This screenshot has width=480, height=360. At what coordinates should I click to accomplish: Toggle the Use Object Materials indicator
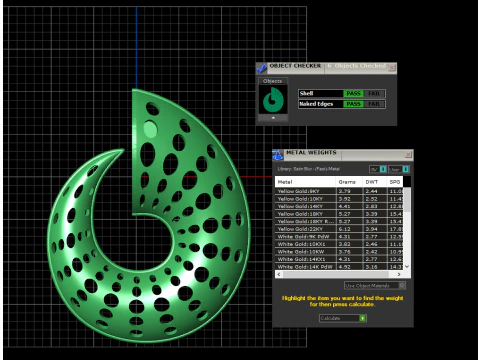(402, 285)
